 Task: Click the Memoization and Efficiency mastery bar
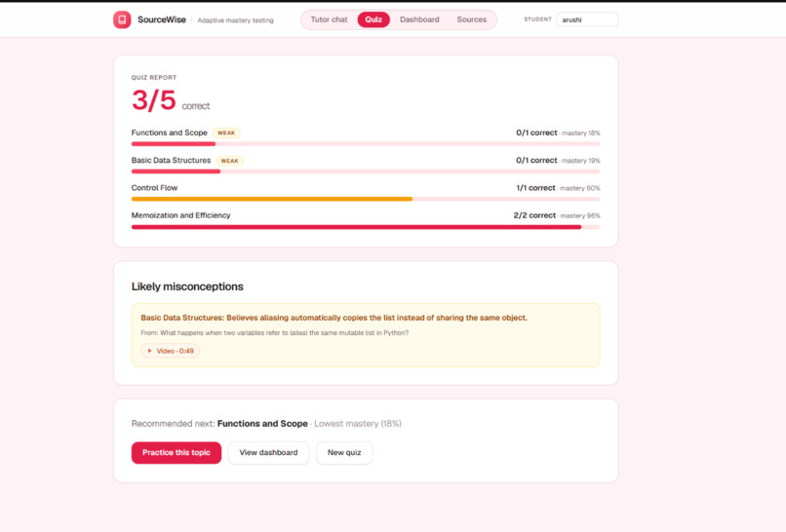tap(366, 227)
